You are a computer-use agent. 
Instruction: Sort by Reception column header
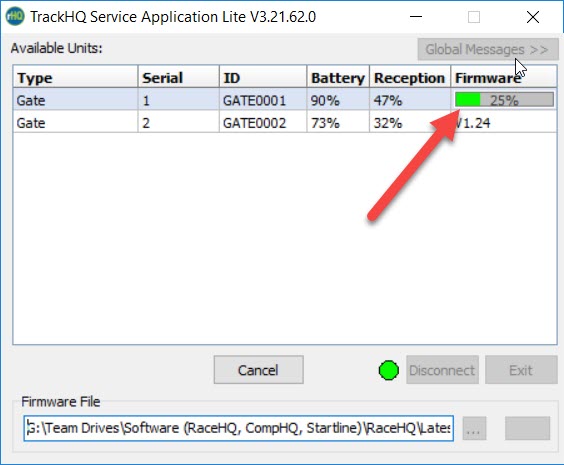410,77
